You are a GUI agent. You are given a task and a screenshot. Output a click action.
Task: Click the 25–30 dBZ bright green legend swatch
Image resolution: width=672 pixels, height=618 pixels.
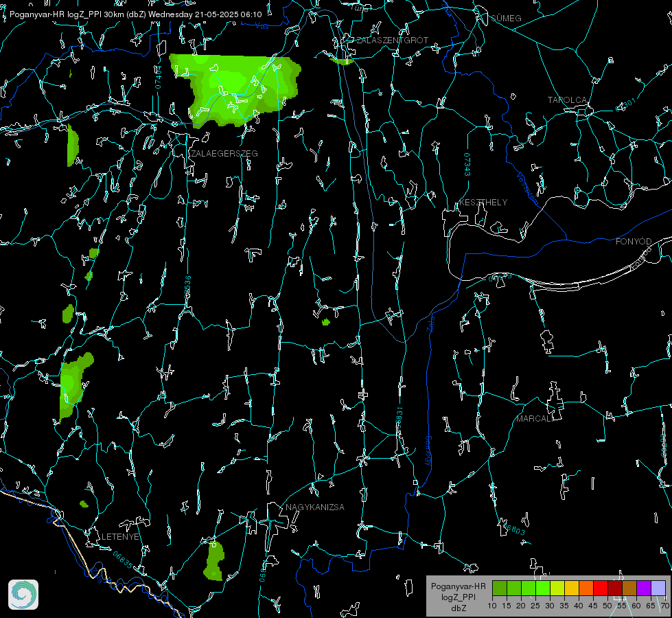[543, 588]
